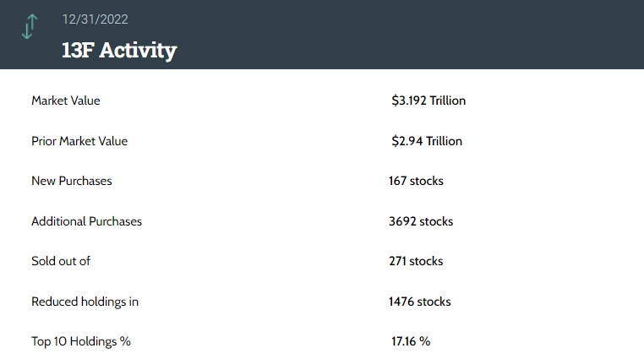Click the word Trillion after $2.94

(445, 141)
